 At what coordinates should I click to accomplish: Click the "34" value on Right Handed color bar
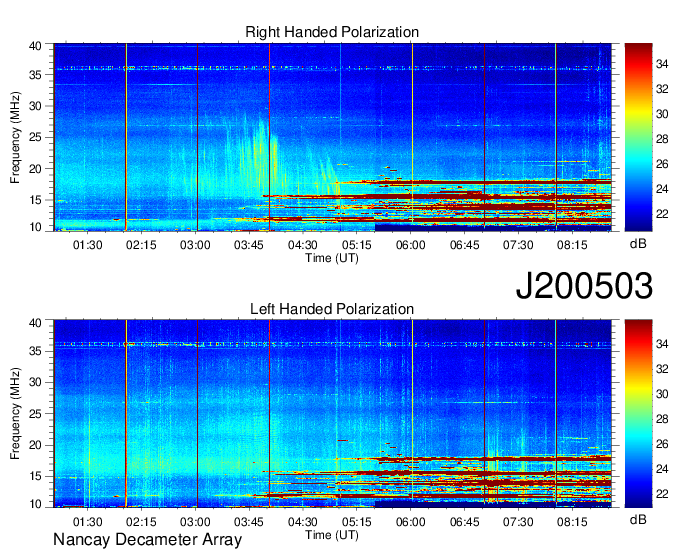coord(662,64)
